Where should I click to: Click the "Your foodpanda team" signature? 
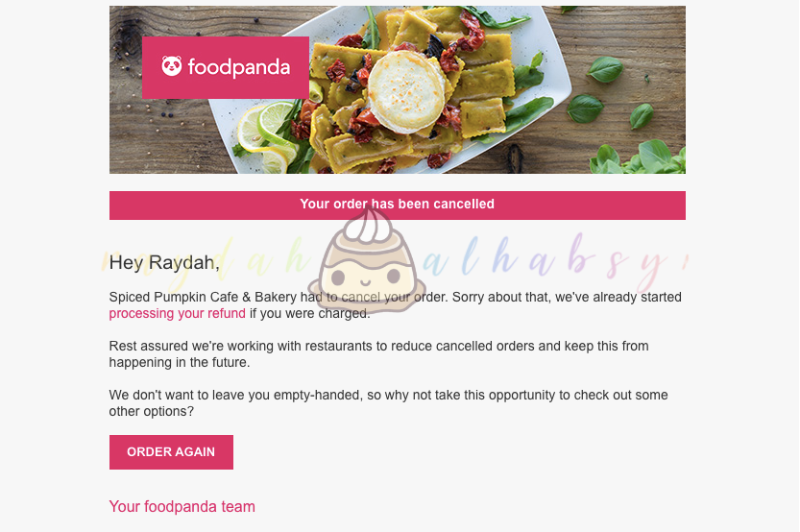tap(182, 506)
